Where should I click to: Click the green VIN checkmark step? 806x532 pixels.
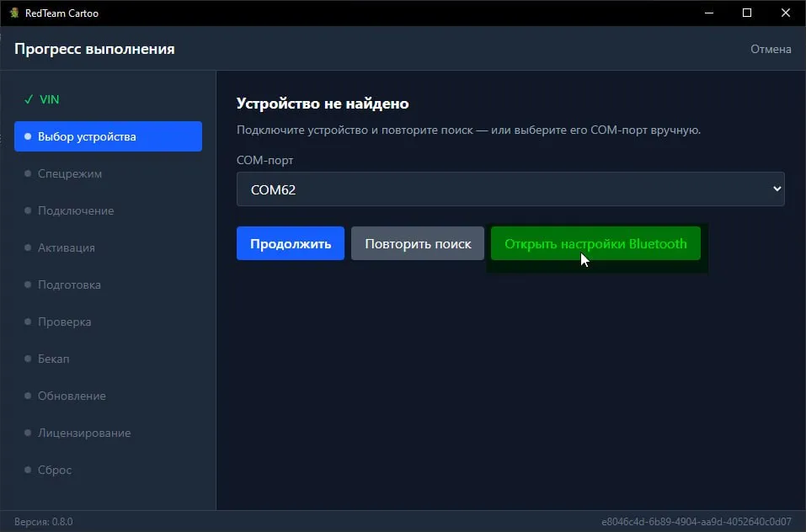pyautogui.click(x=41, y=99)
